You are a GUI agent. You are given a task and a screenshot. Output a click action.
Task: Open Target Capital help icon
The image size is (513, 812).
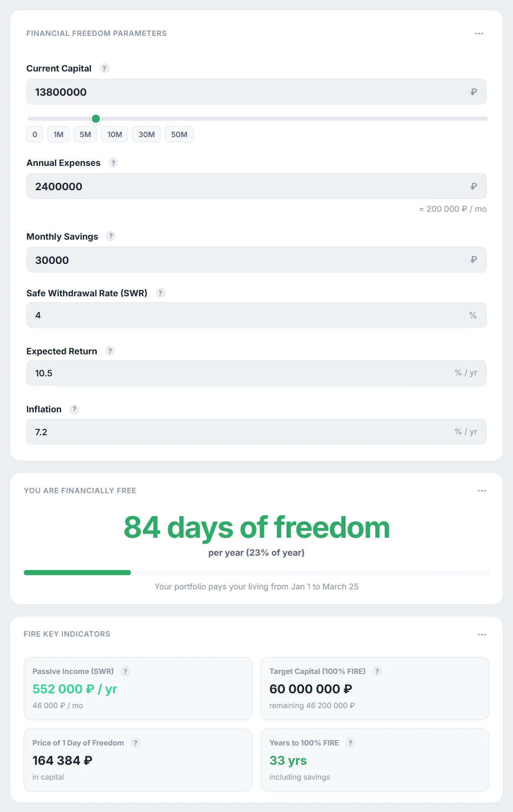tap(377, 671)
